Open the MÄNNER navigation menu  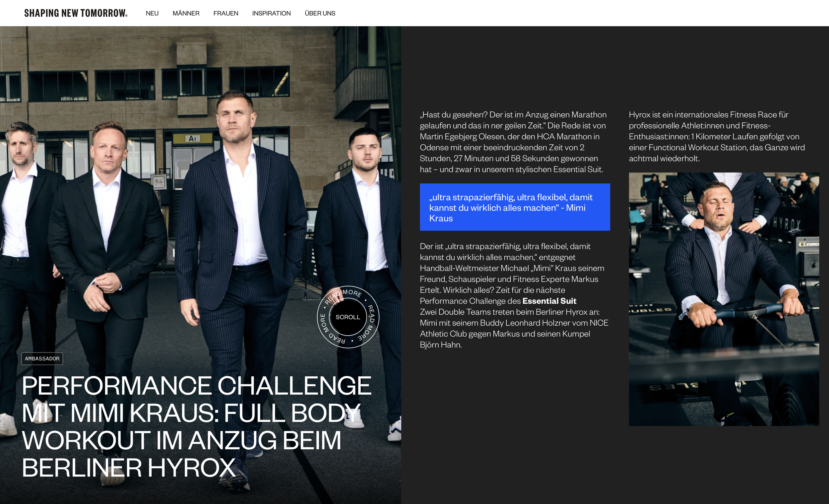pos(186,14)
